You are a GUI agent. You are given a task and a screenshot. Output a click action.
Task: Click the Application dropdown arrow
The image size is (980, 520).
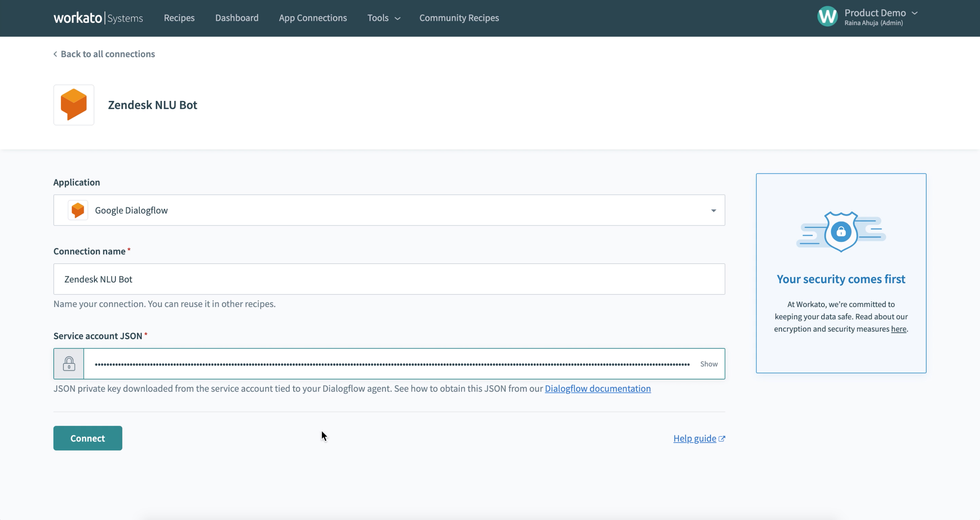pyautogui.click(x=713, y=210)
